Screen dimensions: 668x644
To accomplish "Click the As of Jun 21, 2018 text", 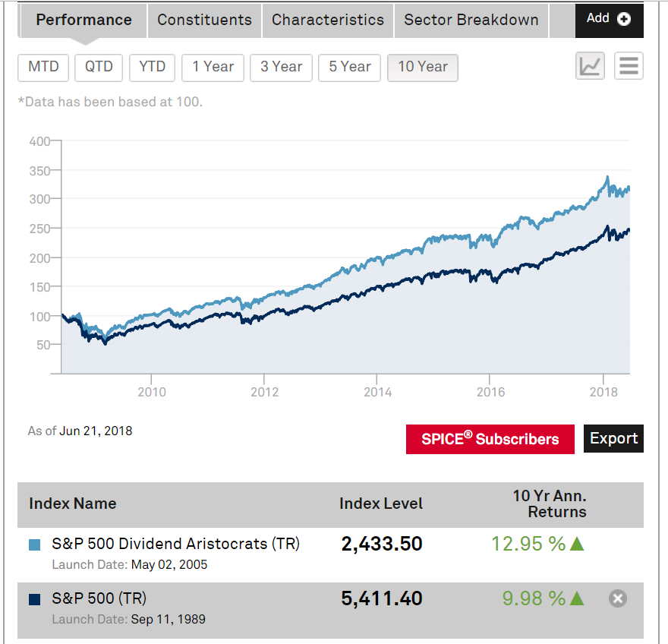I will pos(80,431).
